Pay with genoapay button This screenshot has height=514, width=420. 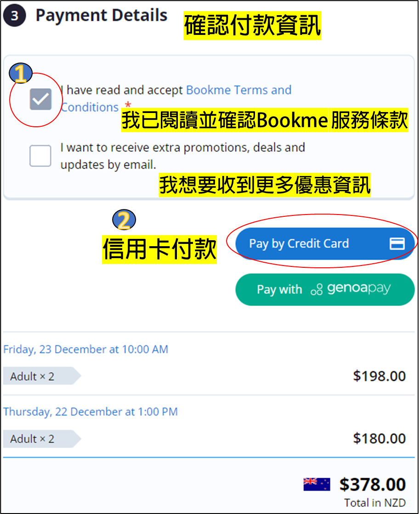coord(325,289)
